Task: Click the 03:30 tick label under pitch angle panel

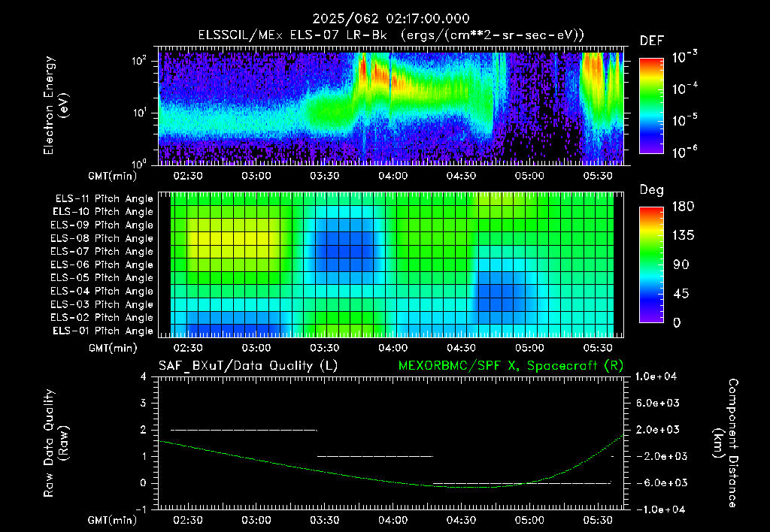Action: tap(325, 348)
